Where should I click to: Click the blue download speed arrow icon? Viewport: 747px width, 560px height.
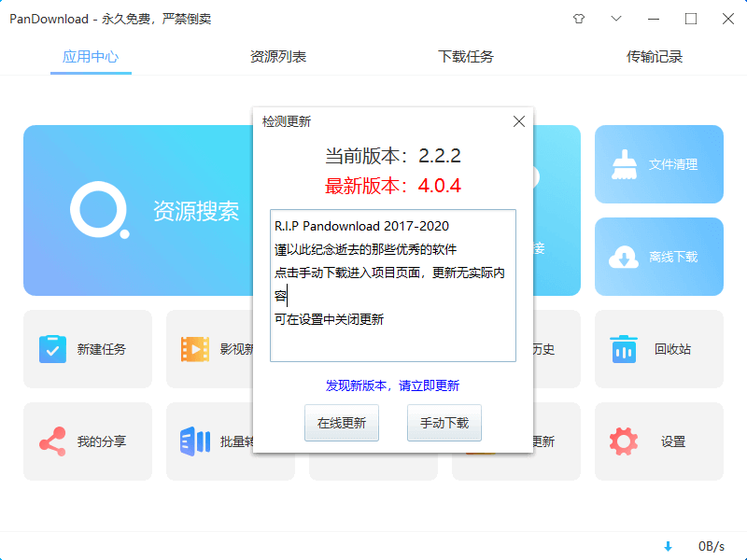[x=668, y=546]
